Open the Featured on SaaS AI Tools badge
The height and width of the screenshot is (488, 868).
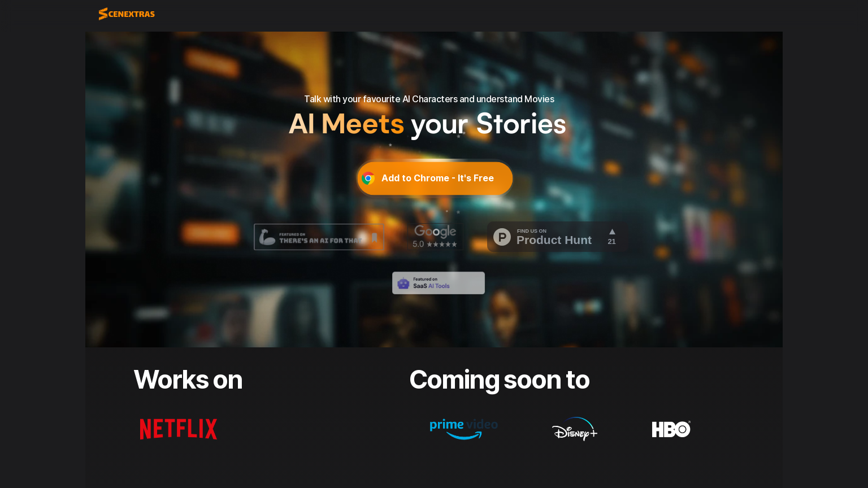tap(439, 283)
